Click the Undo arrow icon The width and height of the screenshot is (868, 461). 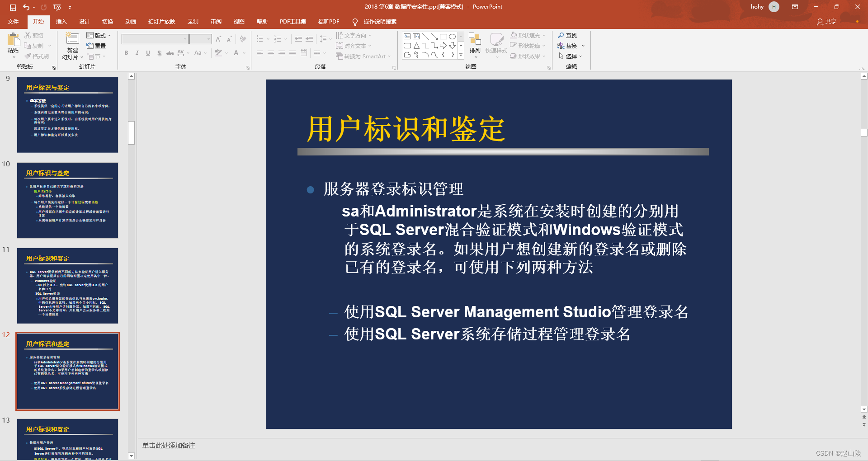click(x=26, y=7)
